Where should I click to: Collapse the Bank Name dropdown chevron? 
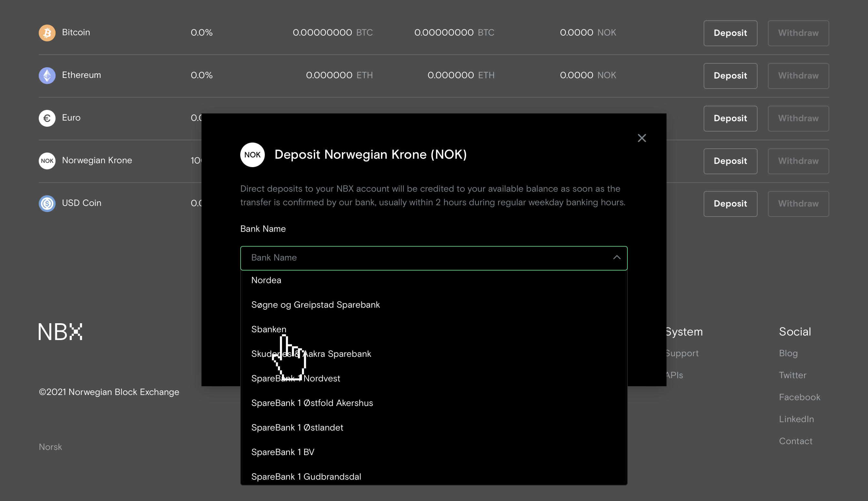click(617, 257)
